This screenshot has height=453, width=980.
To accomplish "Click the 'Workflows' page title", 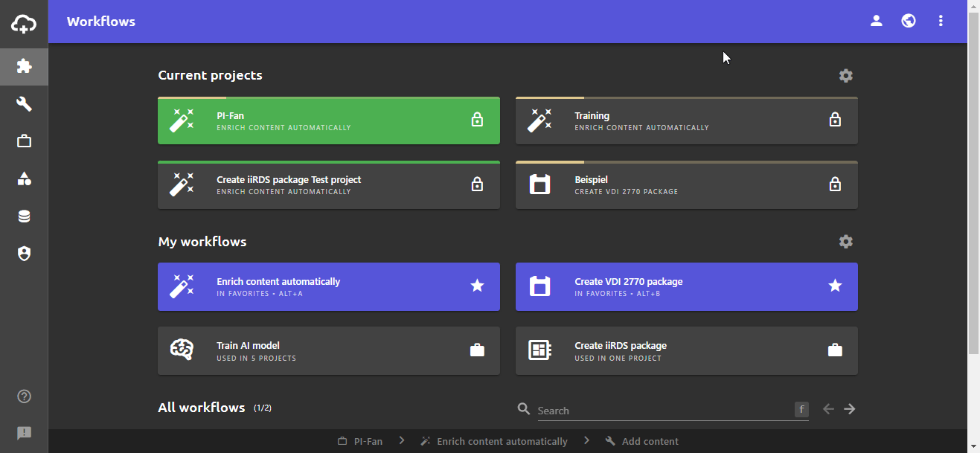I will tap(101, 22).
